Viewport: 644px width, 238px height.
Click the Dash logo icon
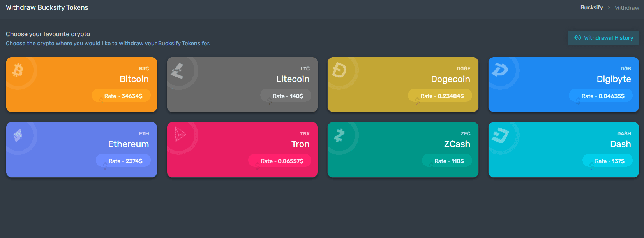(x=500, y=135)
